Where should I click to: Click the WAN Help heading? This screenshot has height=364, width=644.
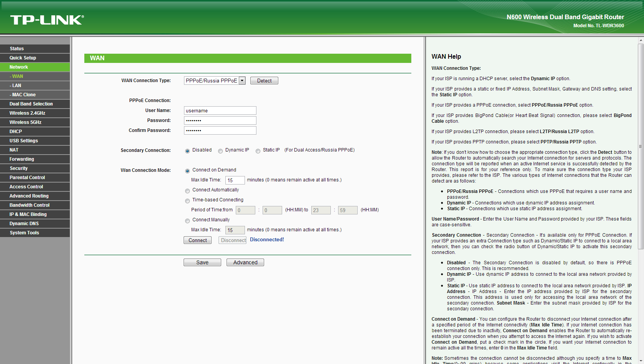[x=446, y=57]
